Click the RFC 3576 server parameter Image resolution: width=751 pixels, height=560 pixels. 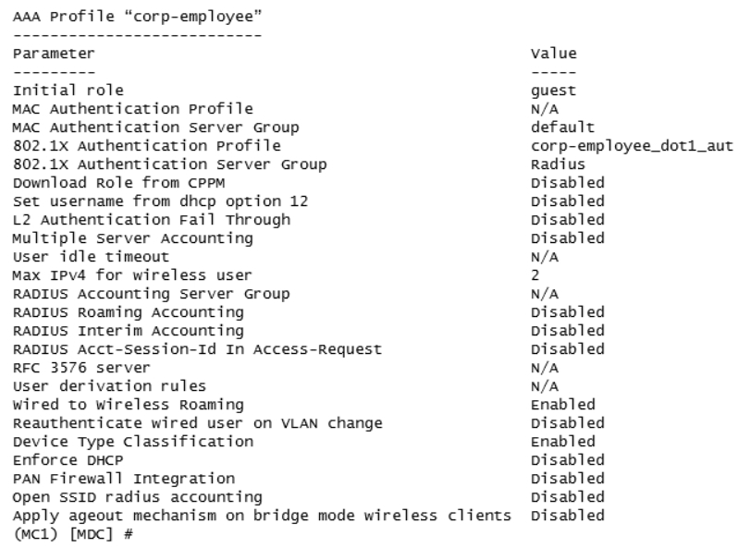pyautogui.click(x=81, y=368)
